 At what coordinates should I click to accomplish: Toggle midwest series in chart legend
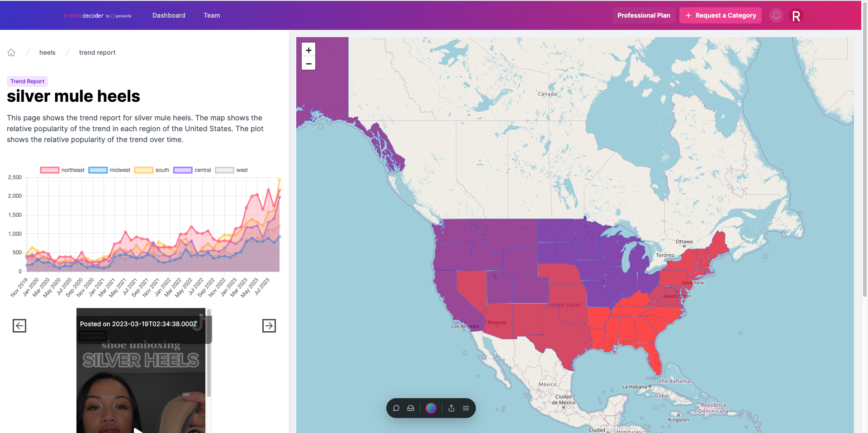(x=109, y=170)
